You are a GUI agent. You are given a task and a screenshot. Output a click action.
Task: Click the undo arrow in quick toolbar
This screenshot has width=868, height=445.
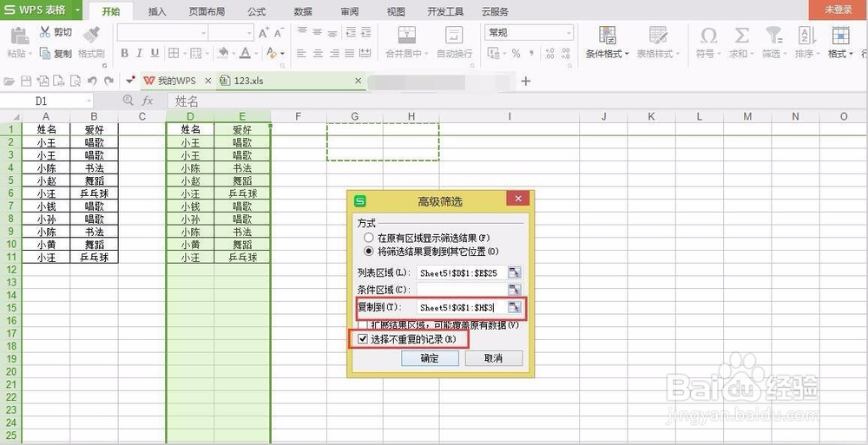(92, 81)
